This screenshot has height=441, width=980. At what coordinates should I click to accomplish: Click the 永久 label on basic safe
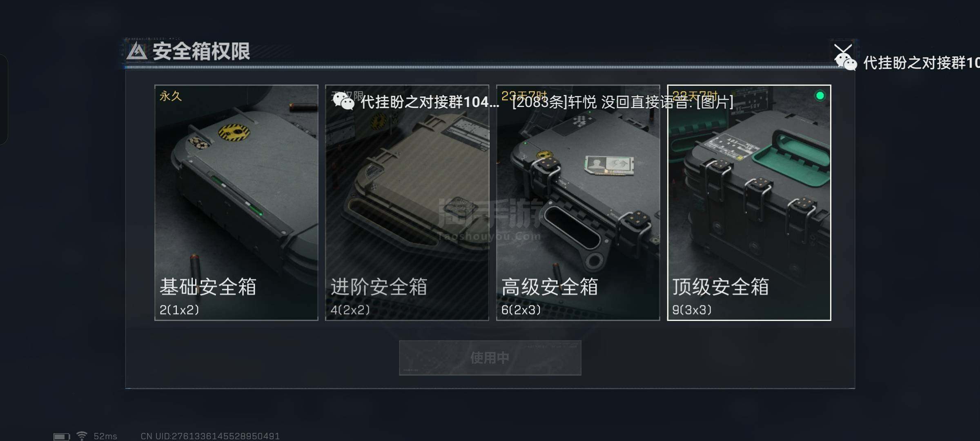pyautogui.click(x=171, y=96)
